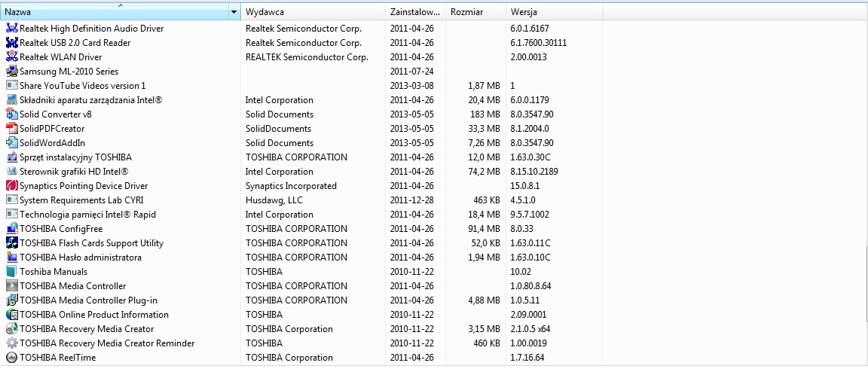Open the Nazwa column filter dropdown arrow
The width and height of the screenshot is (868, 375).
(235, 12)
